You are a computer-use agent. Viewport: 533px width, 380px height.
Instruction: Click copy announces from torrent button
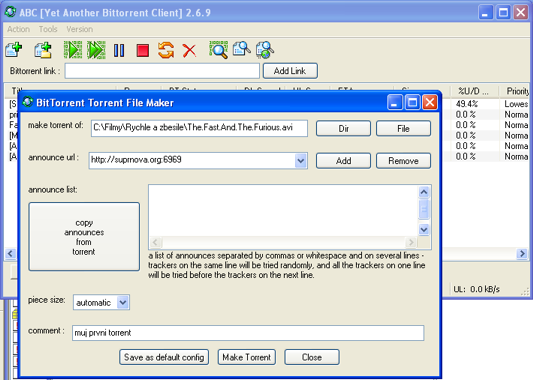click(84, 237)
